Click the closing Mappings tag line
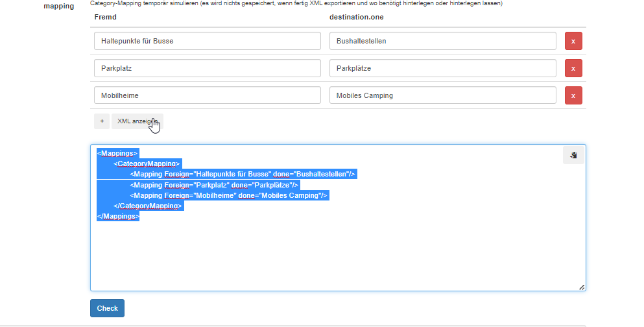Image resolution: width=644 pixels, height=327 pixels. 118,216
